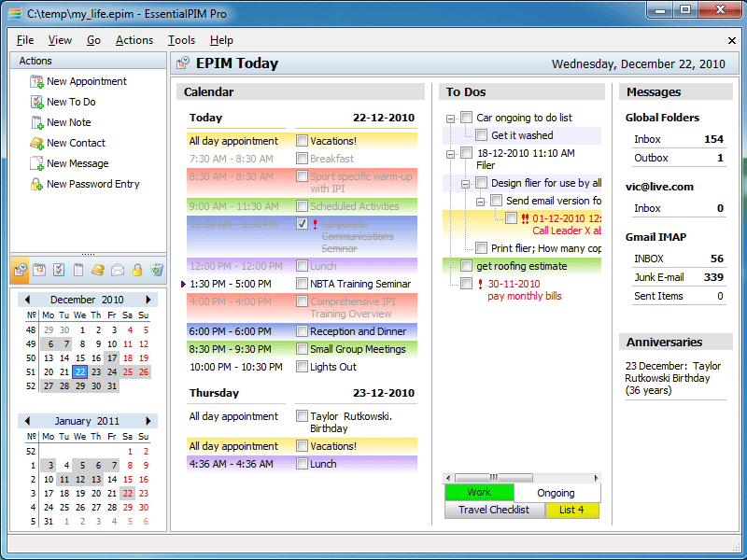
Task: Click the Call Leader X to-do item
Action: click(567, 224)
